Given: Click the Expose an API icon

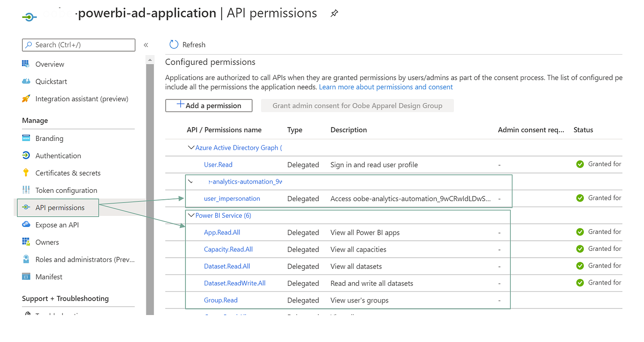Looking at the screenshot, I should pos(27,225).
